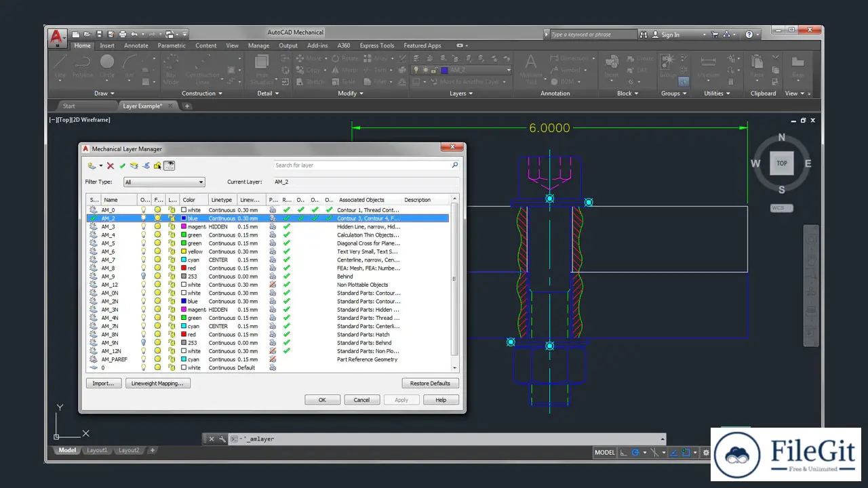Open the AM_2 layer dropdown in ribbon
This screenshot has width=868, height=488.
509,70
